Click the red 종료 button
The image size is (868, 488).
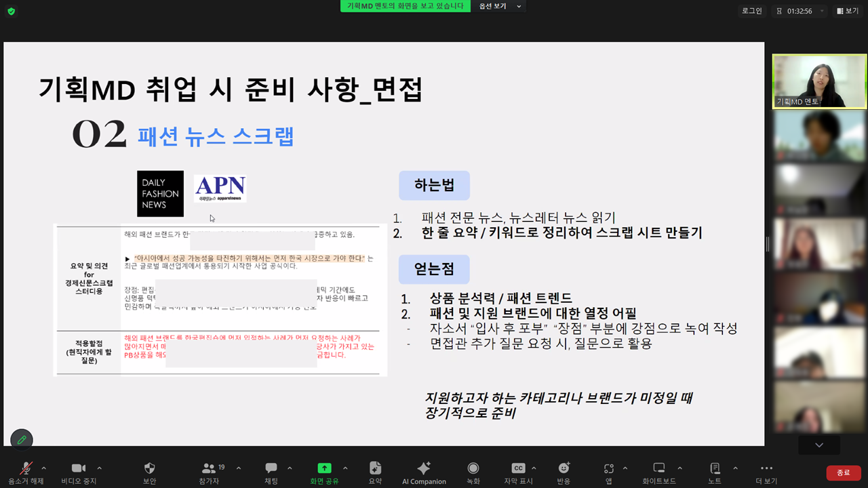[x=844, y=472]
